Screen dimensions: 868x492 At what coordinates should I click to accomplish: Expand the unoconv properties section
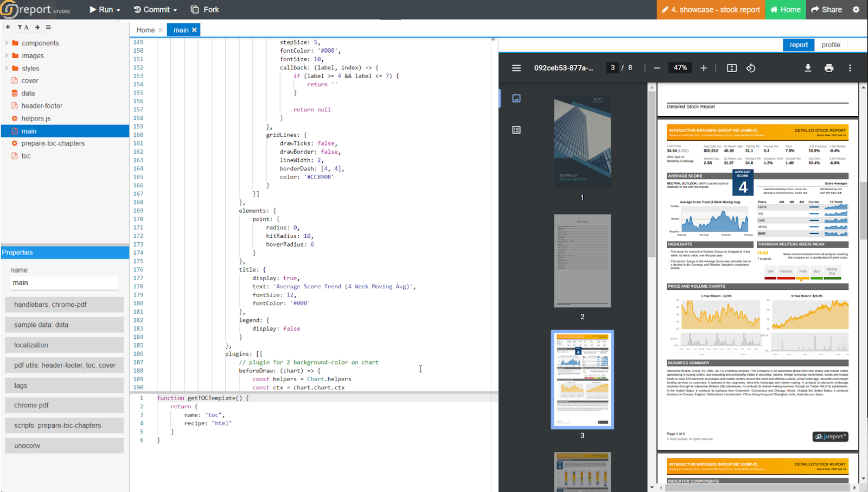(65, 446)
